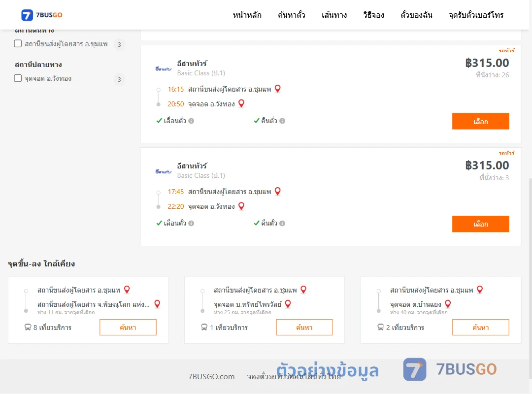
Task: Open the ค้นหาตั๋ว menu item
Action: (x=292, y=15)
